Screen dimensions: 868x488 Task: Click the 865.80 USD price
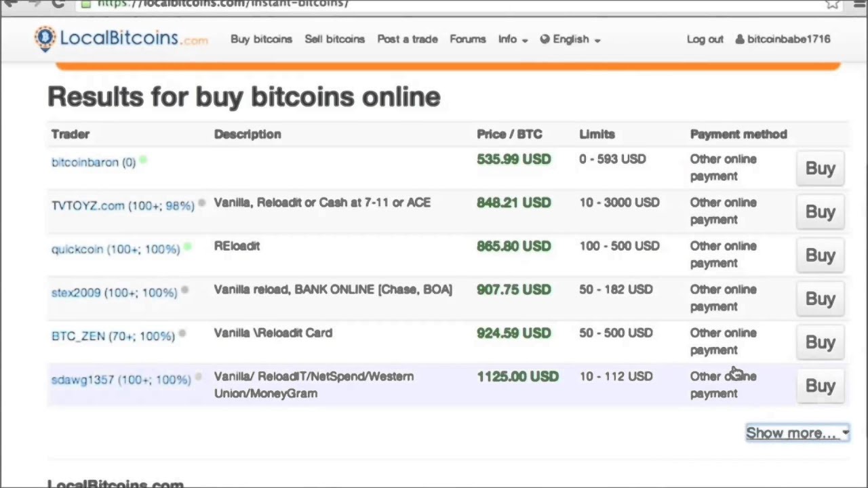coord(513,246)
